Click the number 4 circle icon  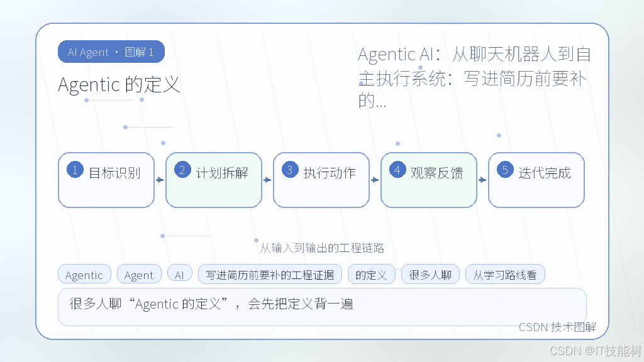(397, 170)
